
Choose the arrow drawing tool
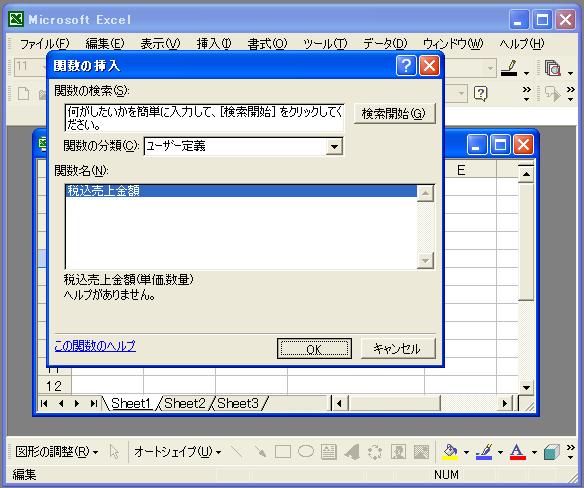point(260,452)
